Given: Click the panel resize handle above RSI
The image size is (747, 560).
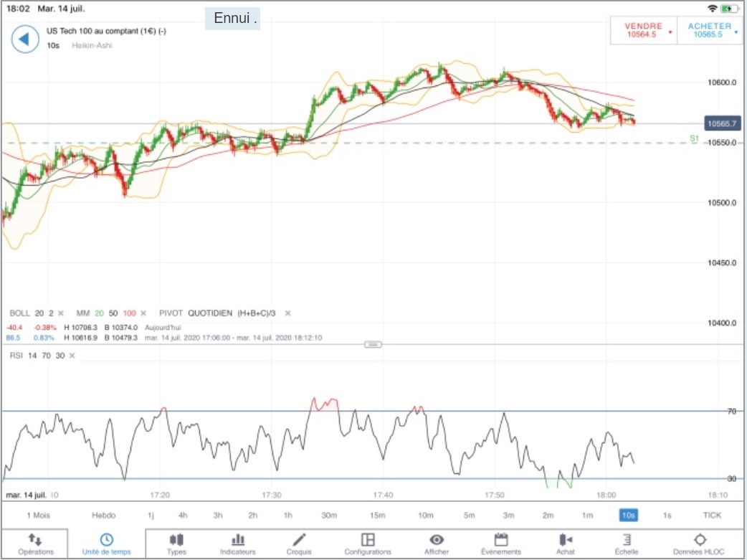Looking at the screenshot, I should coord(373,344).
